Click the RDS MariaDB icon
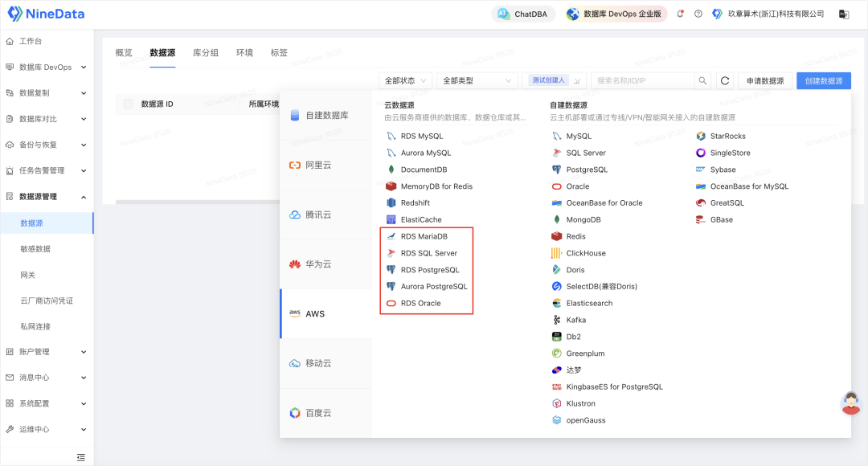868x466 pixels. click(391, 236)
